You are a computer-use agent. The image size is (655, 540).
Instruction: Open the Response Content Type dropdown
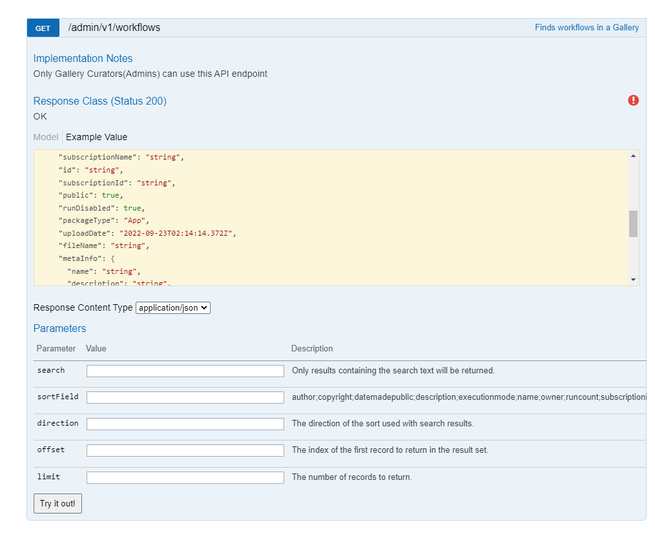click(173, 308)
